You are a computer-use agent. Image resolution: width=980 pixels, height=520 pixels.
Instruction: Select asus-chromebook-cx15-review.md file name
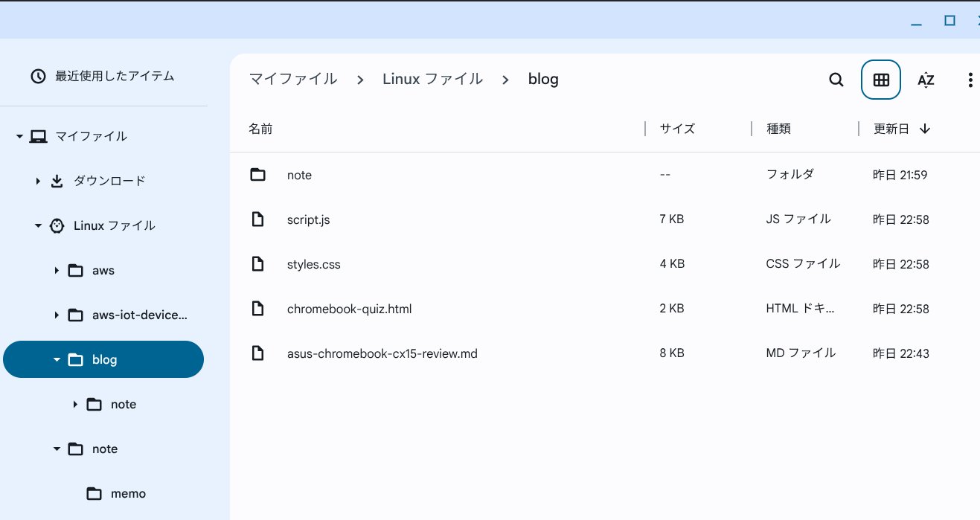pos(382,353)
